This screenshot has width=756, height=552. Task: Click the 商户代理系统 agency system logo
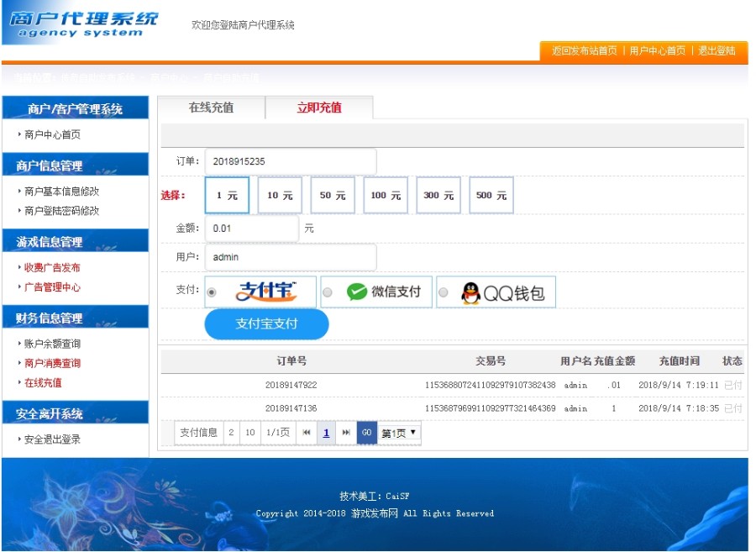[x=80, y=25]
